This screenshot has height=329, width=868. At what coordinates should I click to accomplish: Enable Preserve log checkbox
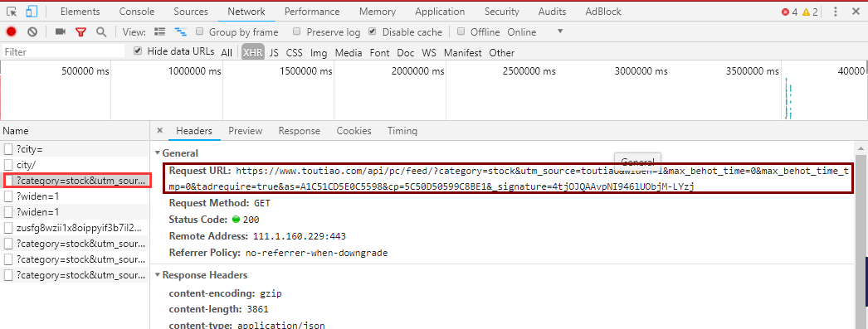coord(297,31)
